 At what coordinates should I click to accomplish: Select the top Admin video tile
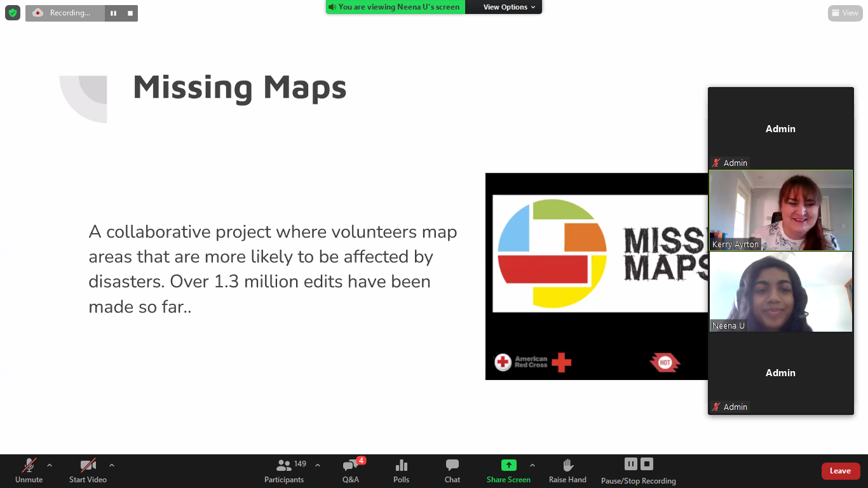click(x=781, y=128)
